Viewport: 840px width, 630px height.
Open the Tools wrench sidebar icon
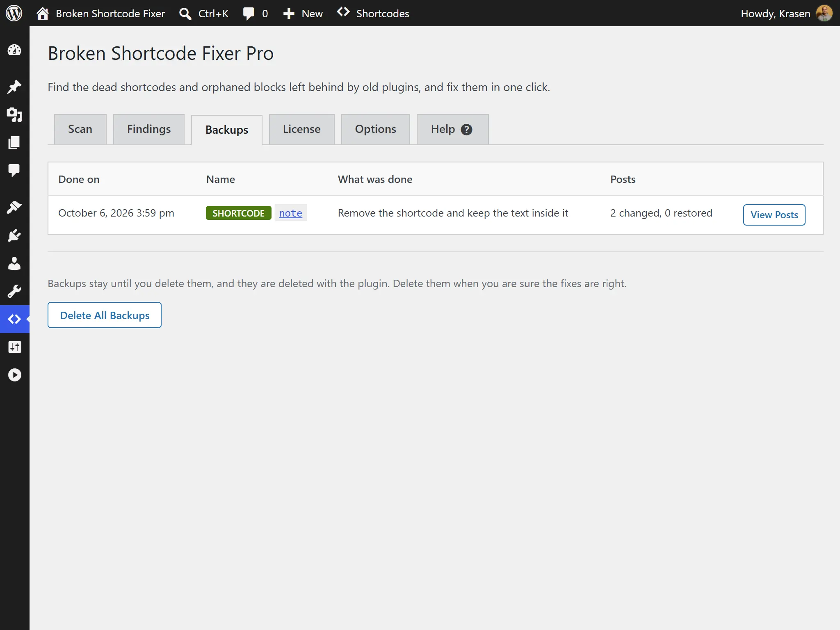coord(14,291)
